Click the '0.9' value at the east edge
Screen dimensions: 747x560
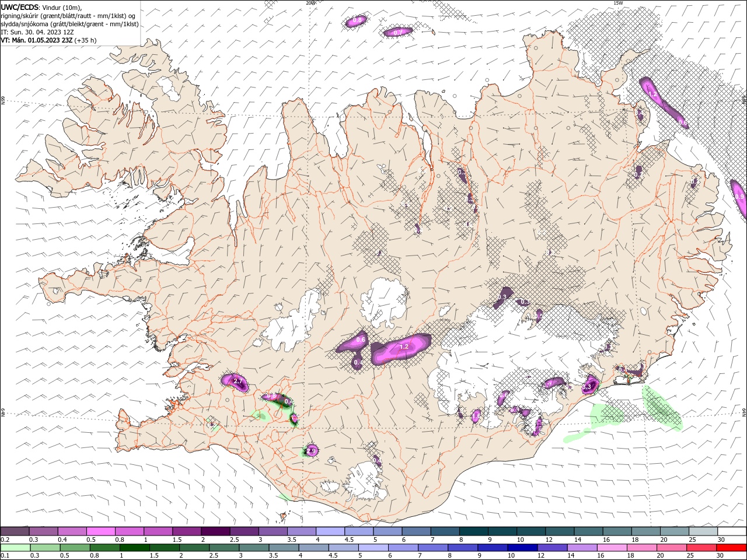tap(739, 197)
